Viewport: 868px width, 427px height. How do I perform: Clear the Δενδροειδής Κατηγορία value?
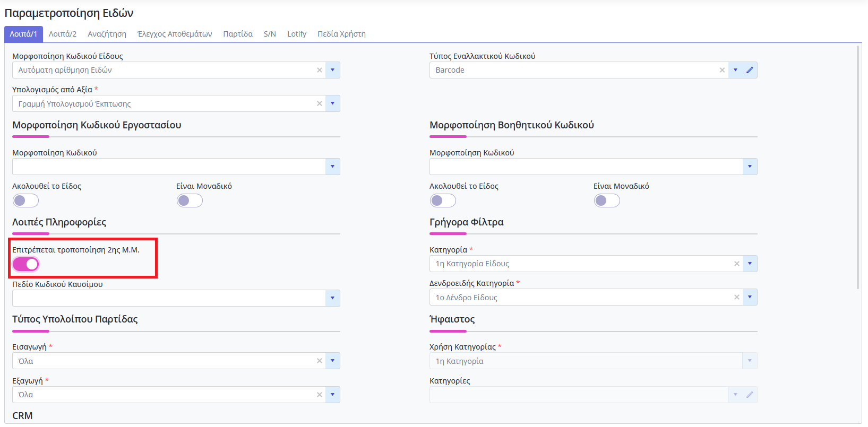(736, 297)
